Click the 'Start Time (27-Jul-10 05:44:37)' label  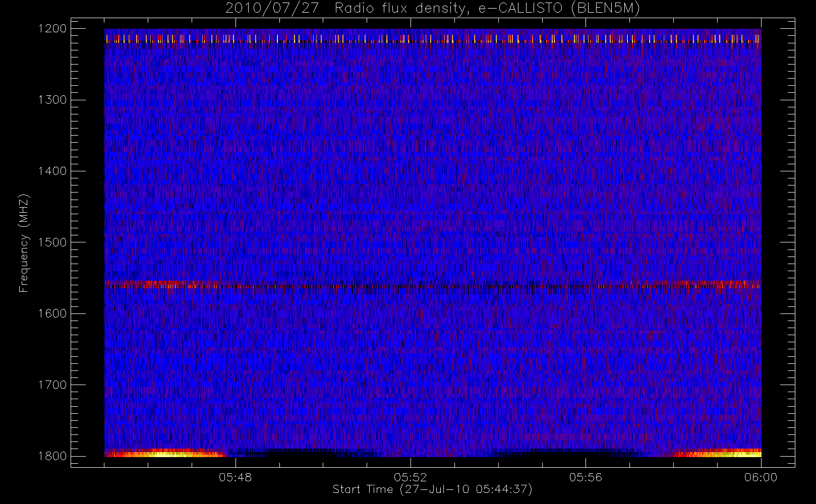433,489
